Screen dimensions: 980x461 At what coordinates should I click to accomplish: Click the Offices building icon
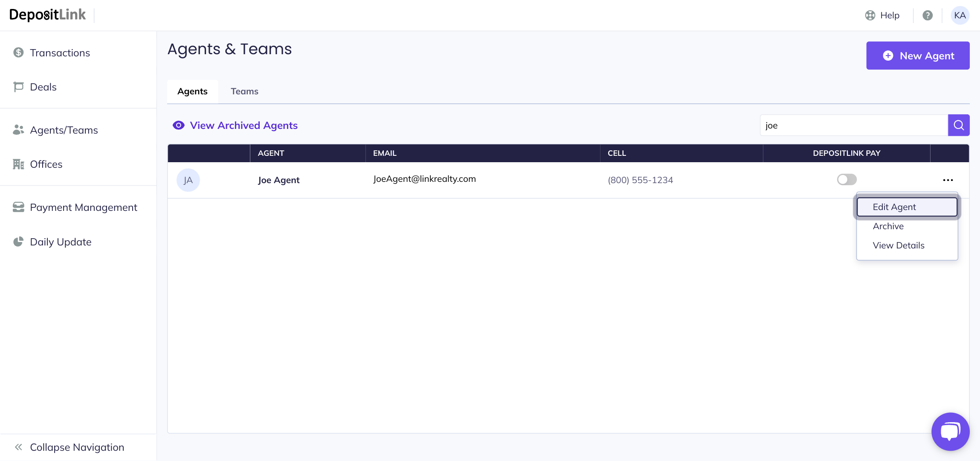pos(18,164)
